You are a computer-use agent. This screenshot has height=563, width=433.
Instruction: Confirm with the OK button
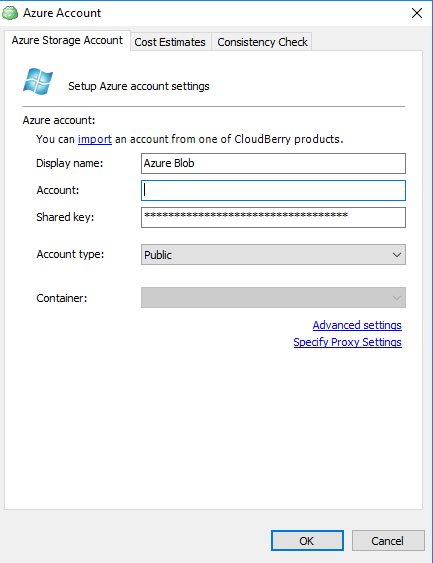click(x=307, y=540)
